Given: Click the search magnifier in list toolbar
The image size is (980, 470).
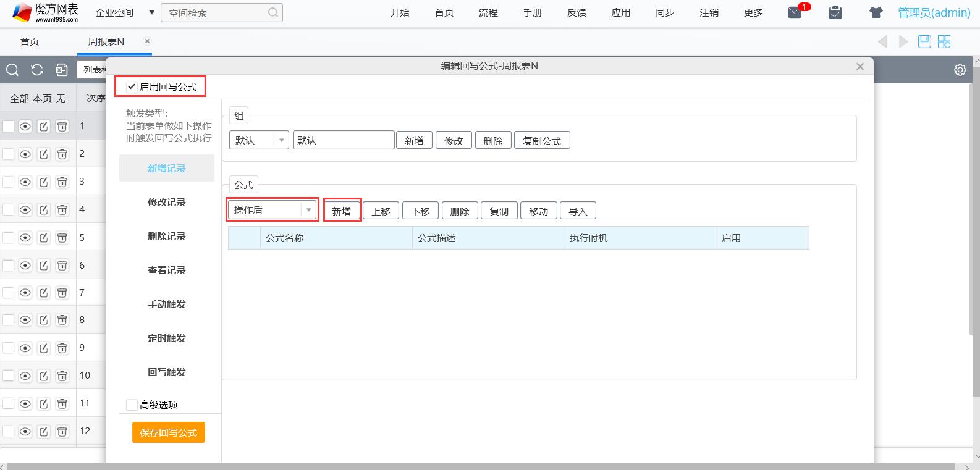Looking at the screenshot, I should (12, 70).
